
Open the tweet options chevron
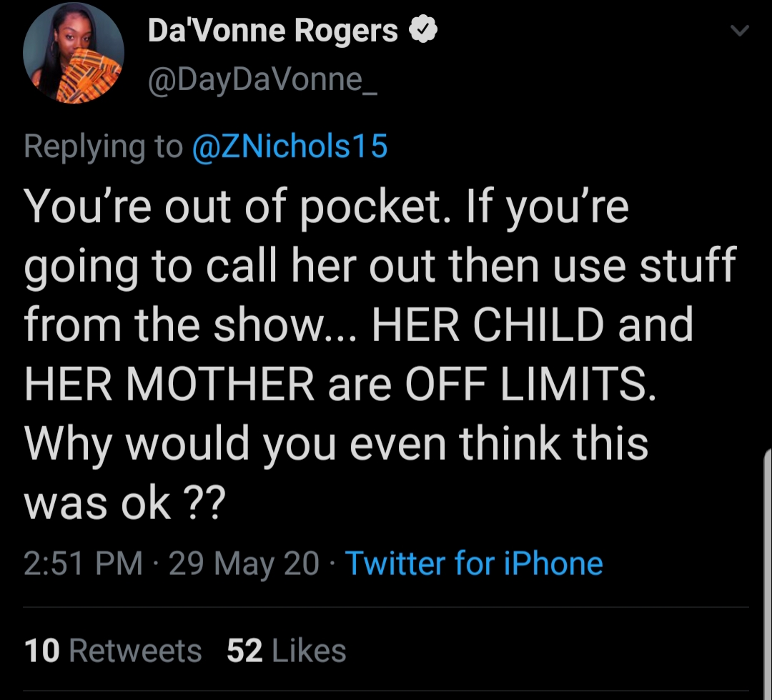(x=740, y=31)
